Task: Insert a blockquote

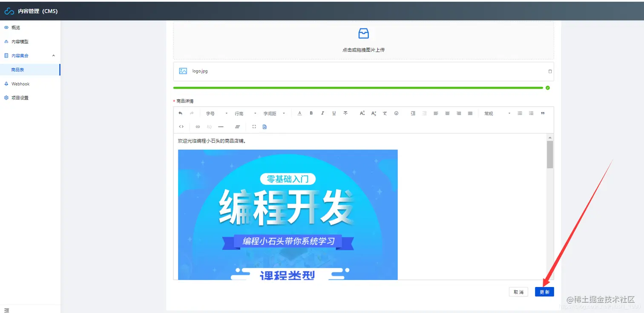Action: [x=543, y=113]
